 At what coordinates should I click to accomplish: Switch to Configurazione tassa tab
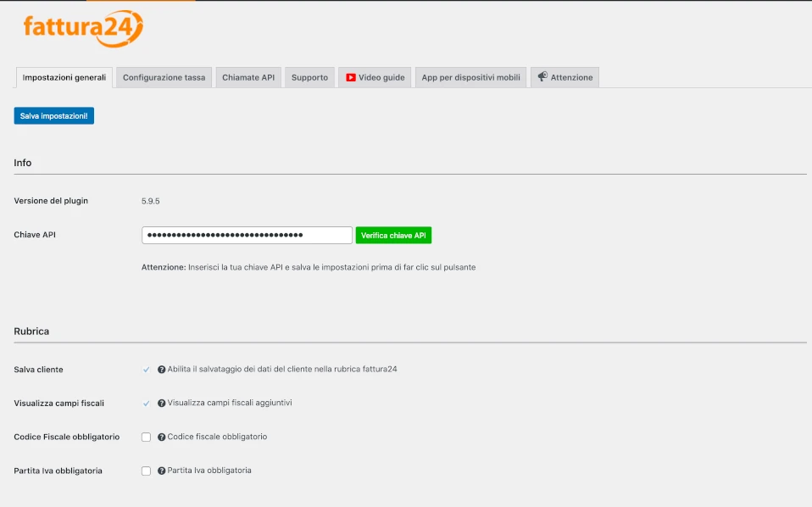pyautogui.click(x=164, y=78)
